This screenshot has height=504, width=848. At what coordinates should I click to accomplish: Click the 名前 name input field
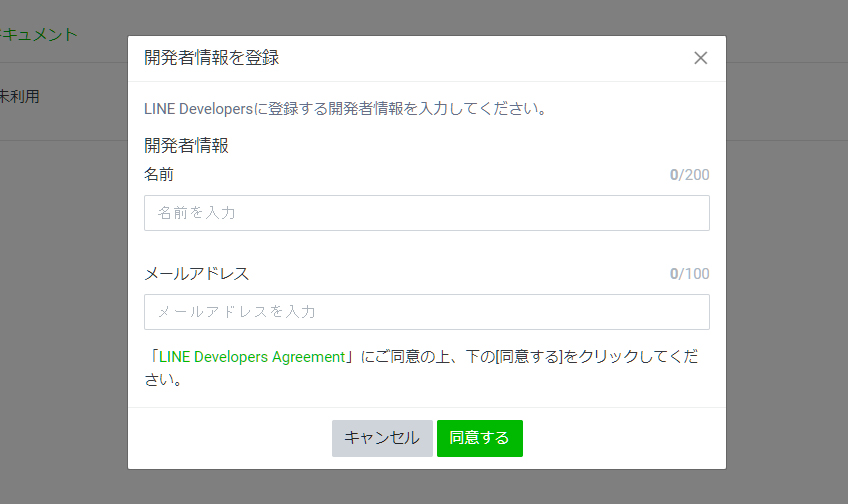click(x=427, y=213)
